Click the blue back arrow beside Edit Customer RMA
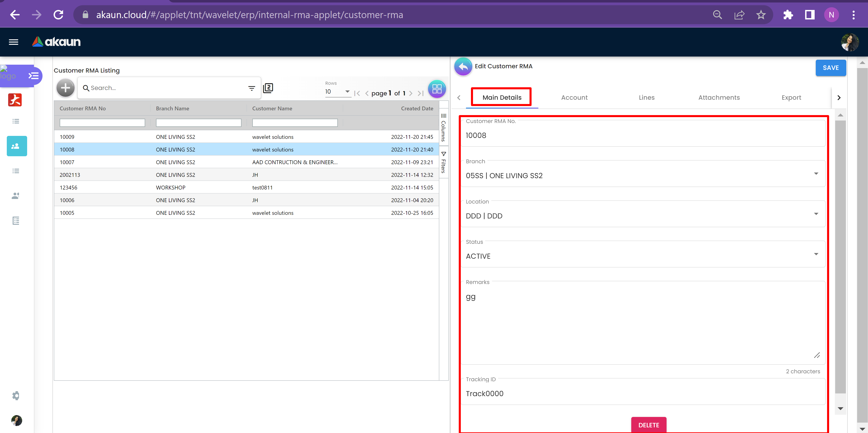The height and width of the screenshot is (433, 868). point(463,67)
